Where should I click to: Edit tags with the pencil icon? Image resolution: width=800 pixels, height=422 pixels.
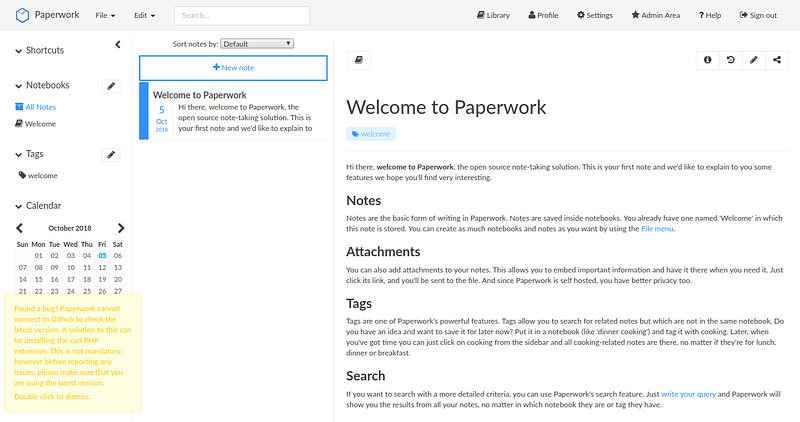point(111,155)
